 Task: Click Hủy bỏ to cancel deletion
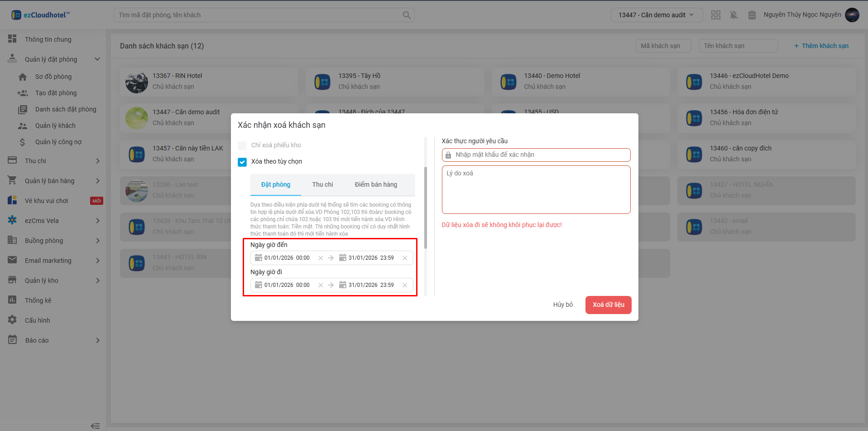563,305
